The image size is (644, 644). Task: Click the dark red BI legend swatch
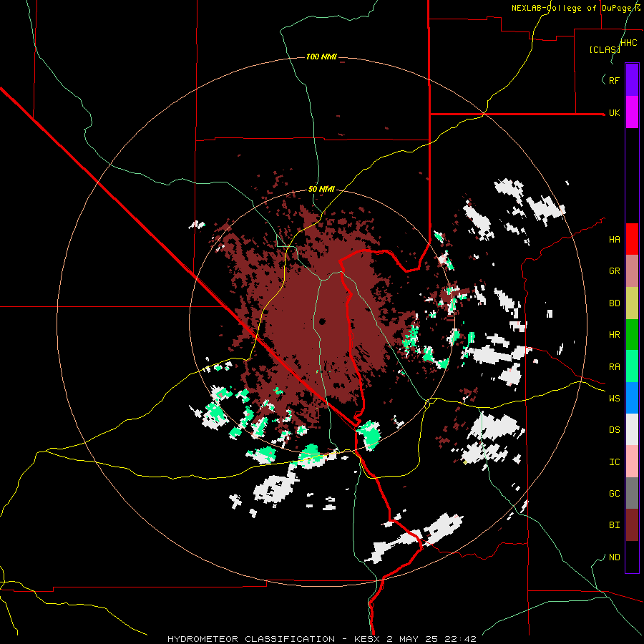click(632, 525)
